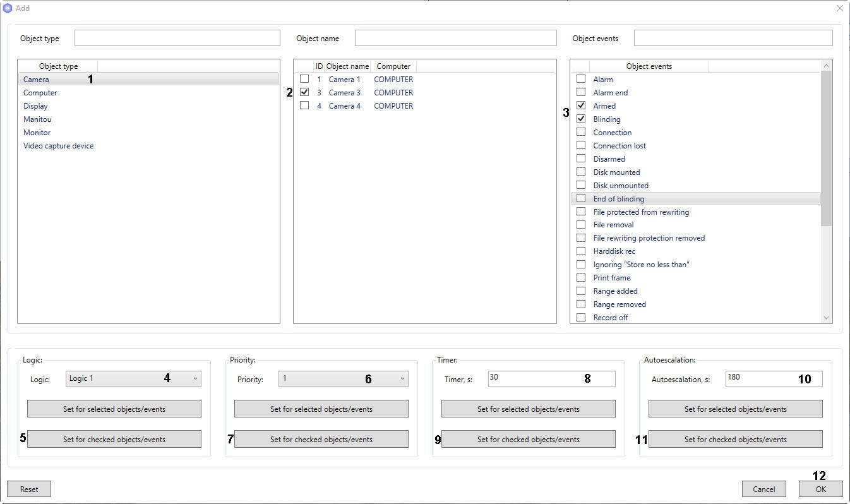This screenshot has height=504, width=850.
Task: Click Set for checked objects/events under Logic
Action: pos(114,439)
